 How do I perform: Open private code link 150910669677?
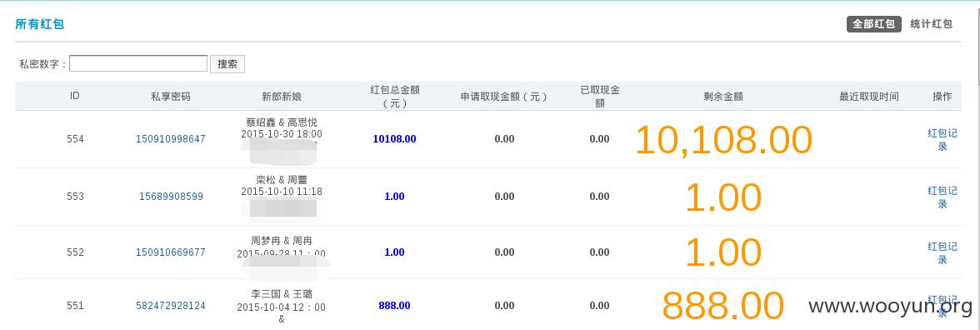tap(171, 252)
